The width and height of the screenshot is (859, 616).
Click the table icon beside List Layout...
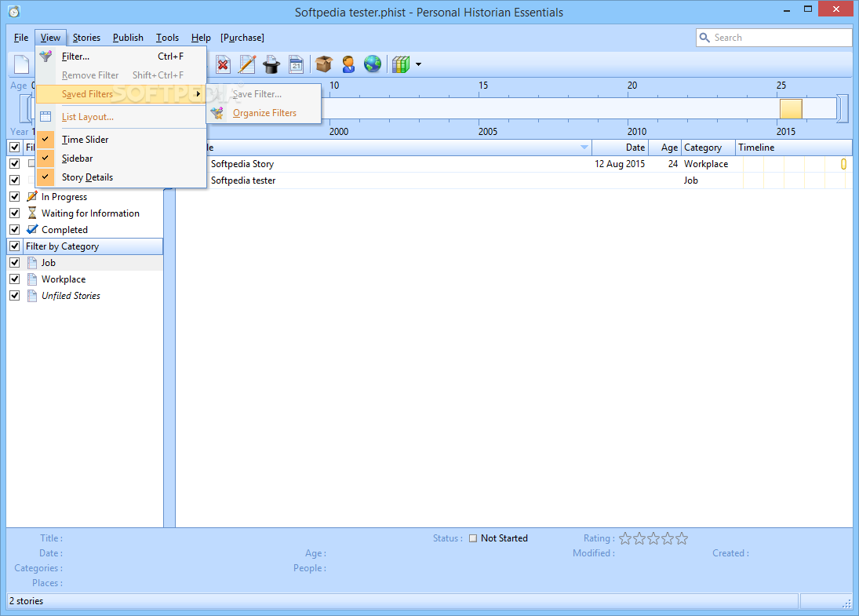click(45, 116)
